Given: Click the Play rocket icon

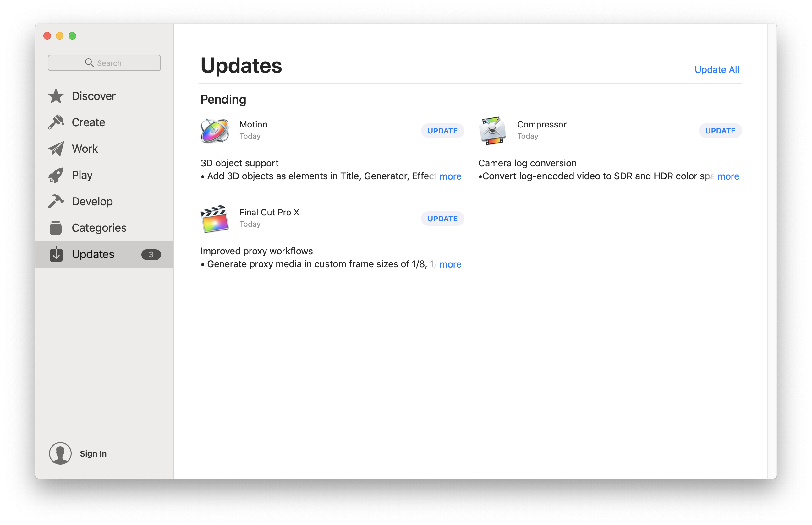Looking at the screenshot, I should pos(56,175).
